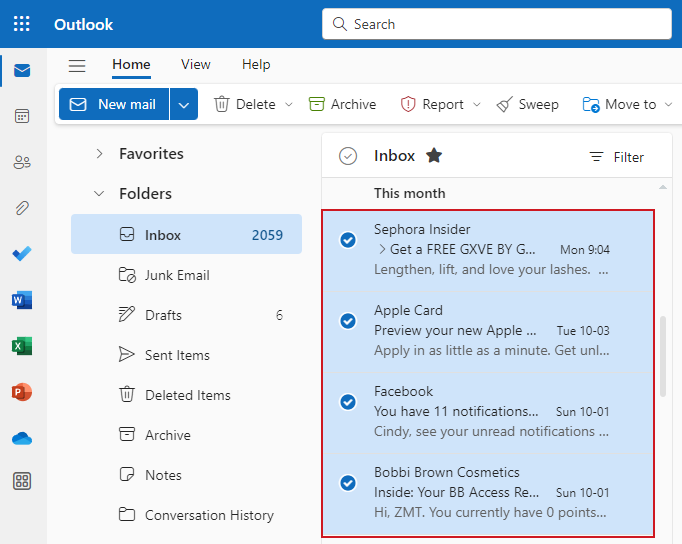Viewport: 682px width, 544px height.
Task: Open Mail from the left rail
Action: (22, 70)
